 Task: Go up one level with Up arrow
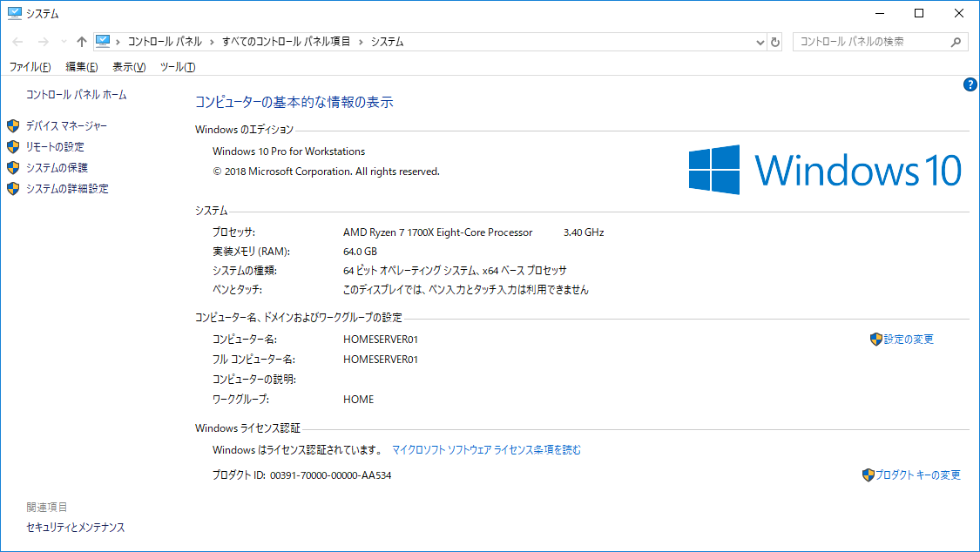pyautogui.click(x=81, y=42)
